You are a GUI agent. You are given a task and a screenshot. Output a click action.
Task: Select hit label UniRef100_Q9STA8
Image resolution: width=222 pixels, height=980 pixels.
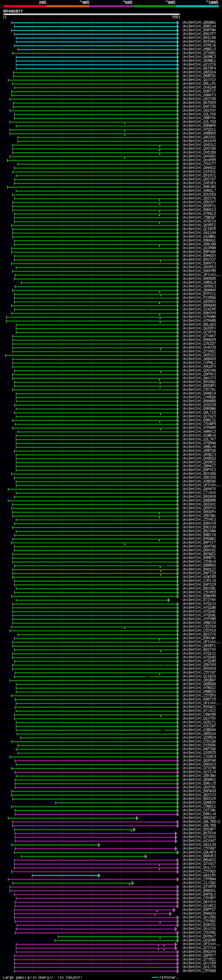(x=199, y=99)
